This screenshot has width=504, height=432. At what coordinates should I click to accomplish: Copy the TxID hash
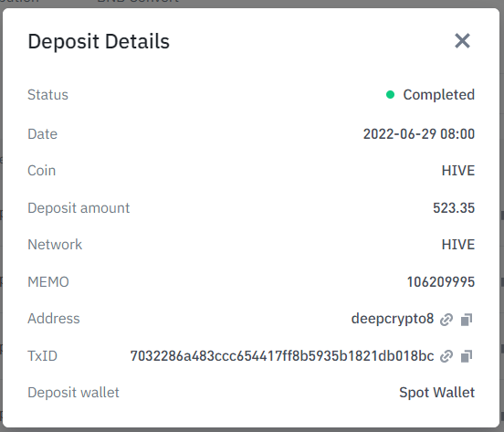tap(467, 356)
